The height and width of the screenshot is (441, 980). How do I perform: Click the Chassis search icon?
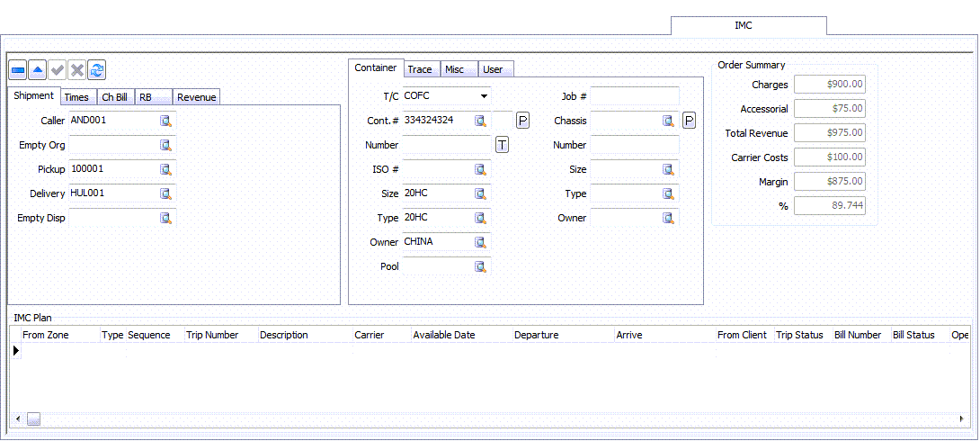(669, 121)
